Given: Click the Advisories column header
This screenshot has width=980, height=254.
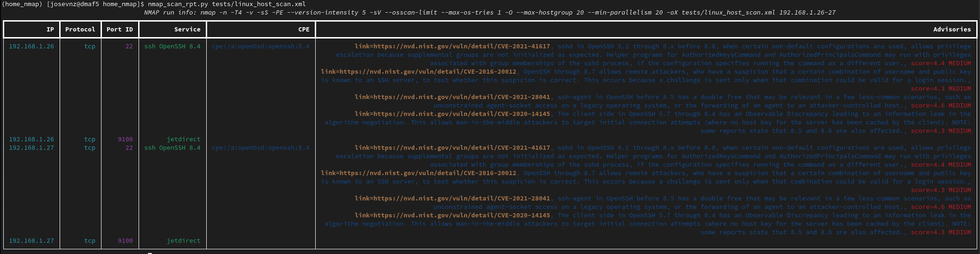Looking at the screenshot, I should click(951, 29).
